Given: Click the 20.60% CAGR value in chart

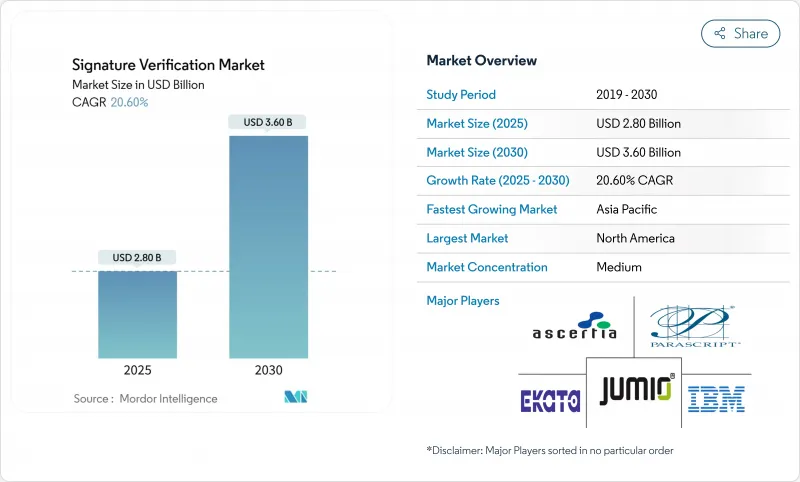Looking at the screenshot, I should coord(127,102).
